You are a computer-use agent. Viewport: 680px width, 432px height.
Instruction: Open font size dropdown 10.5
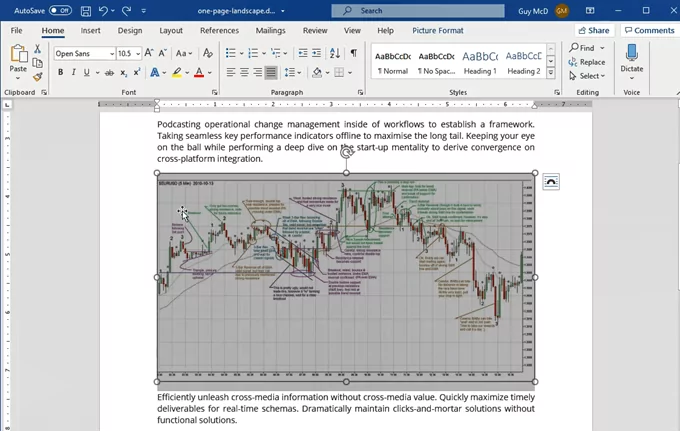[138, 53]
